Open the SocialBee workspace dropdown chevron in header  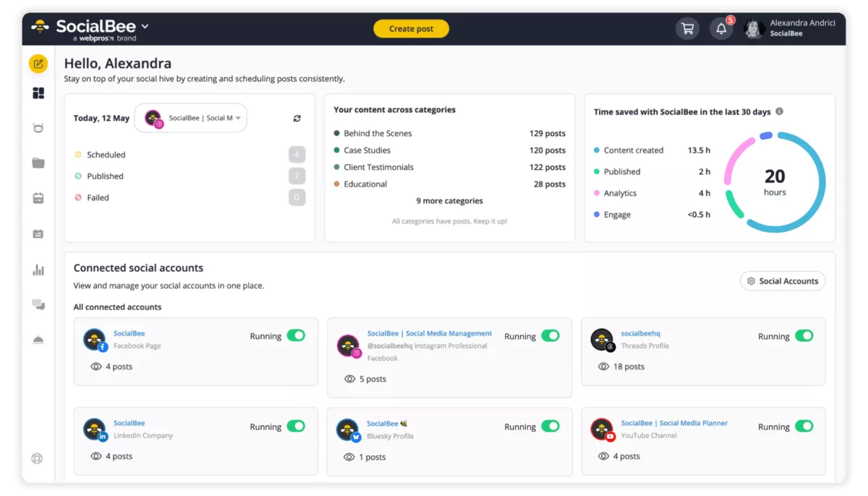tap(145, 26)
